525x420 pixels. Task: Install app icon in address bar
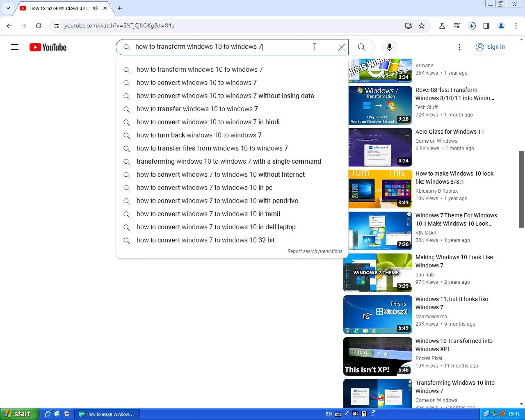point(408,25)
